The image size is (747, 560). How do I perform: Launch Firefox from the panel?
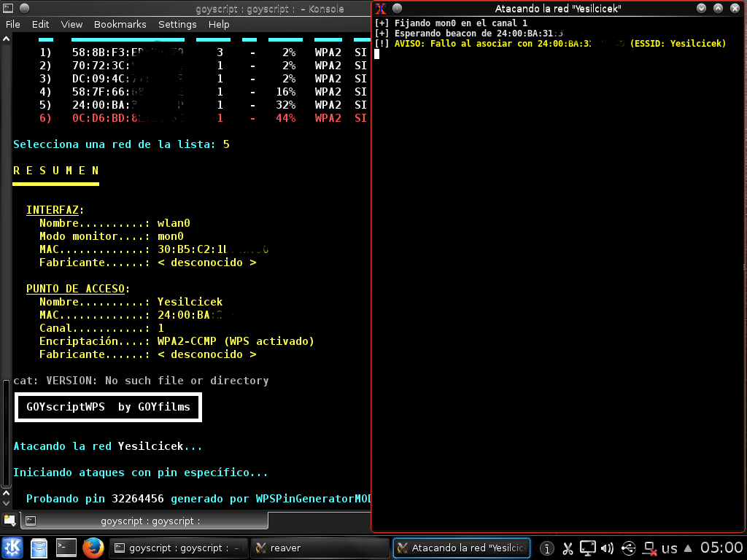(93, 548)
